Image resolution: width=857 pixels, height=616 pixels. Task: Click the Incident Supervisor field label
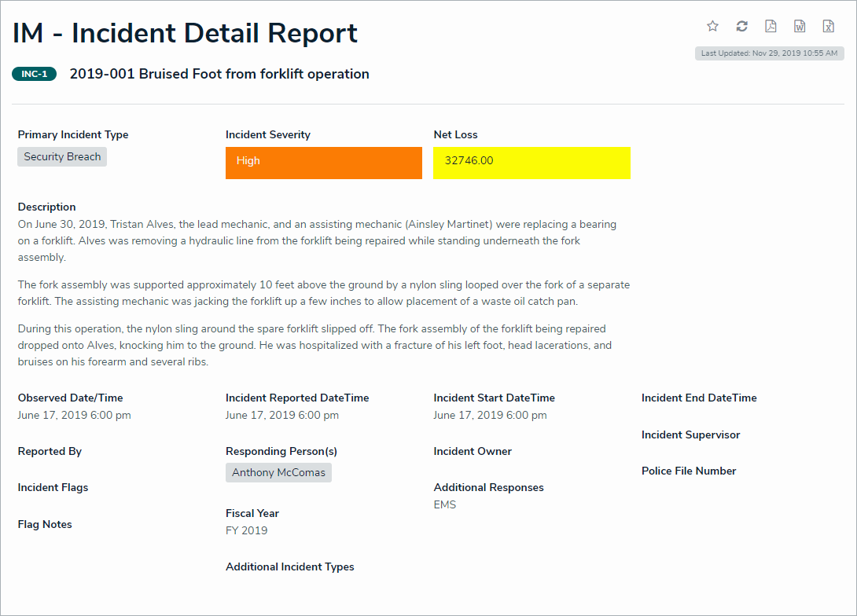pos(690,434)
